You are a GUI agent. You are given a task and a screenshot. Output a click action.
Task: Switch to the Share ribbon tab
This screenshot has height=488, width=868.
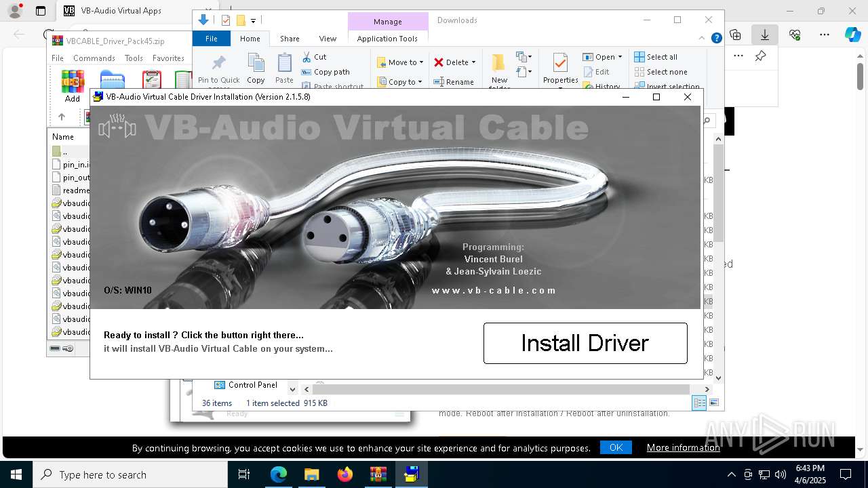[x=290, y=39]
